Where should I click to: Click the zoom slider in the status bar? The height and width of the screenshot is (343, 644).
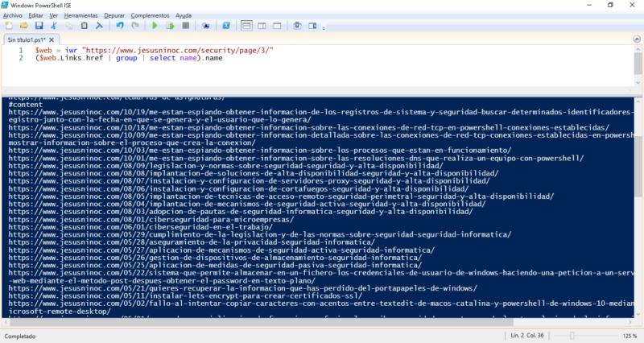[x=572, y=335]
